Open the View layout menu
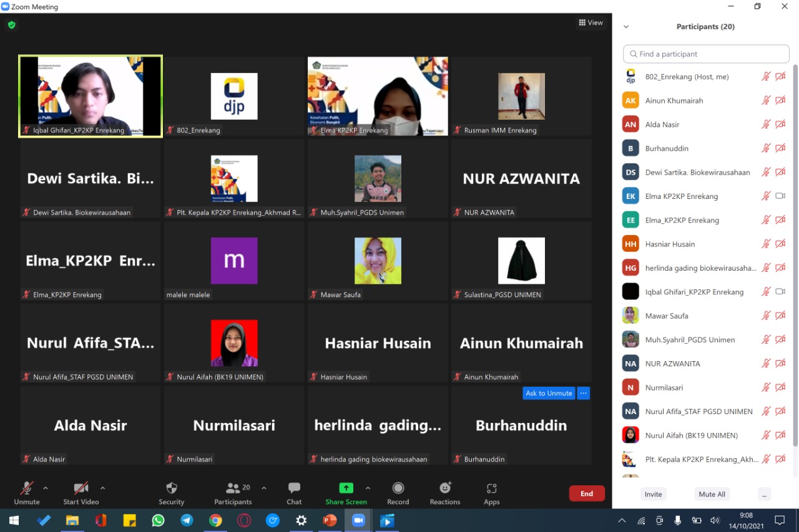Viewport: 799px width, 532px height. [591, 22]
